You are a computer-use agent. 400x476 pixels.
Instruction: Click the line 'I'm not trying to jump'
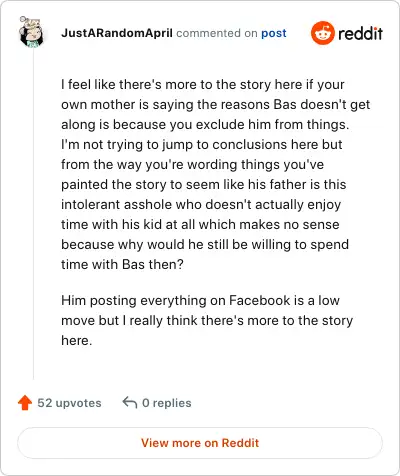202,144
